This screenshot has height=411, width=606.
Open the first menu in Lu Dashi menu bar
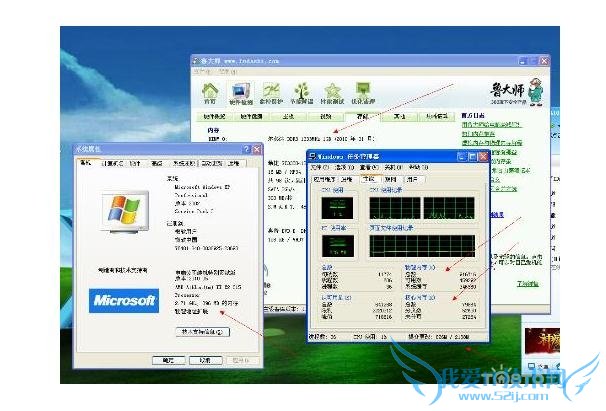tap(203, 72)
